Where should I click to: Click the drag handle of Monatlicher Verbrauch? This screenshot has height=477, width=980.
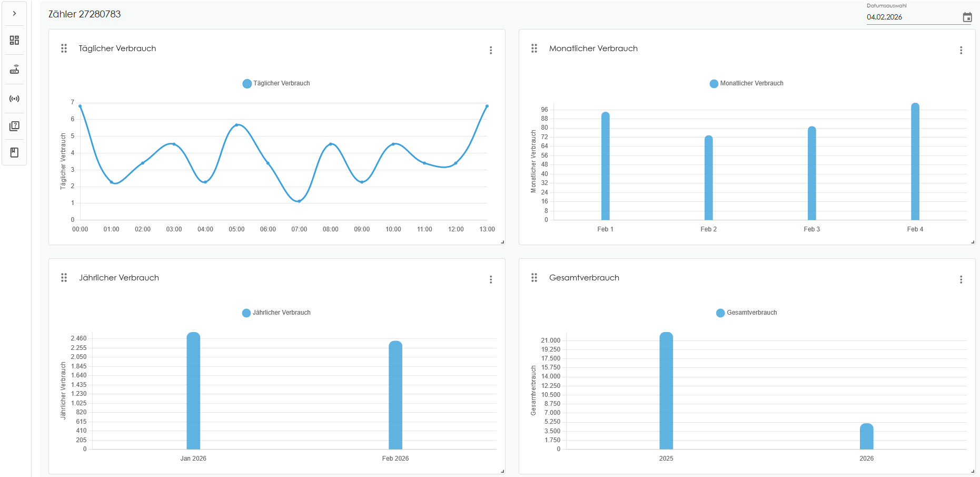tap(534, 48)
